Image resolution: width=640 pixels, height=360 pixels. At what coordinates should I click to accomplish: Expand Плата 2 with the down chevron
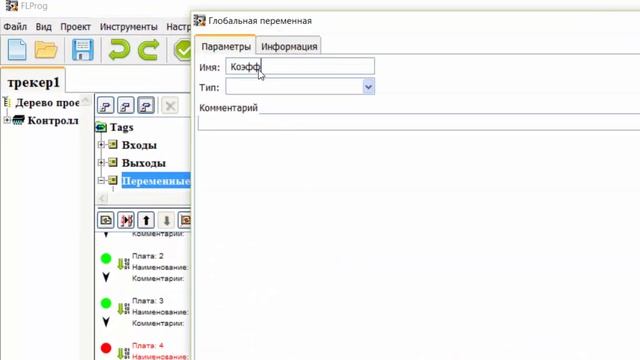tap(106, 277)
